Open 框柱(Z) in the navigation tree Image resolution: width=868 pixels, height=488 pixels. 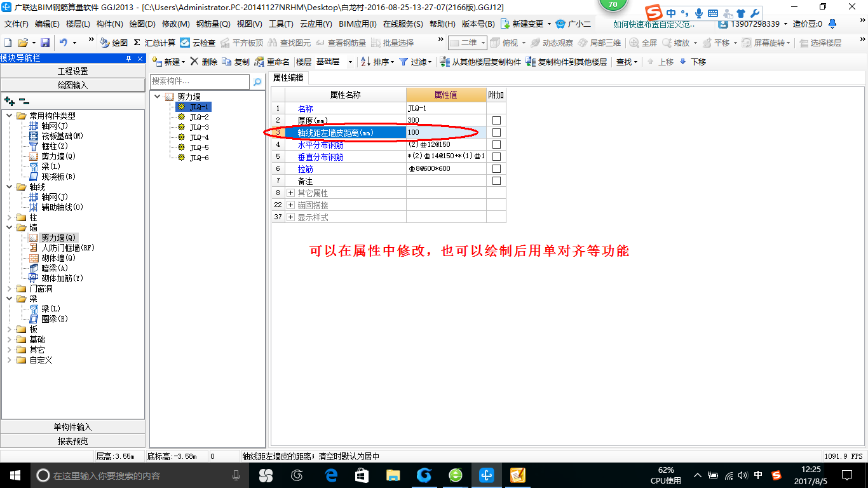click(55, 146)
